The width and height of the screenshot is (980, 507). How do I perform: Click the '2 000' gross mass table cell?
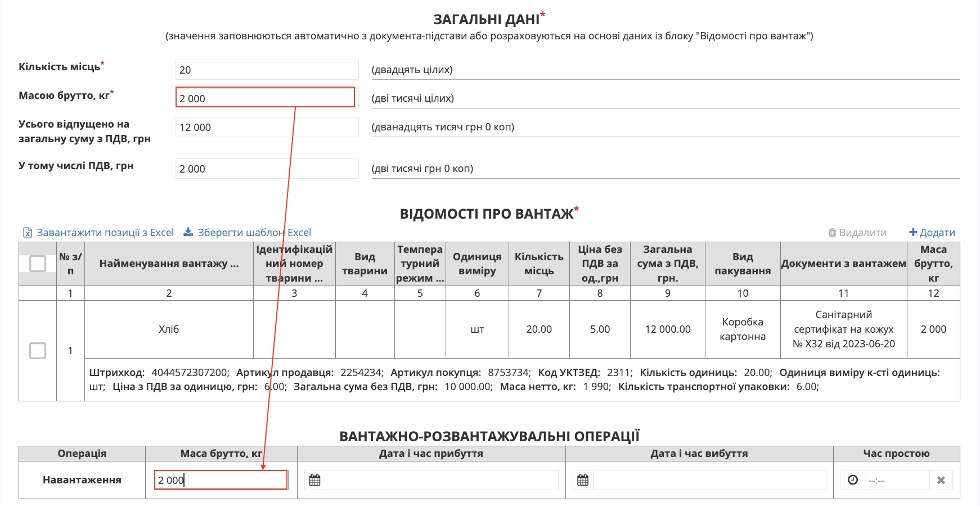(933, 329)
